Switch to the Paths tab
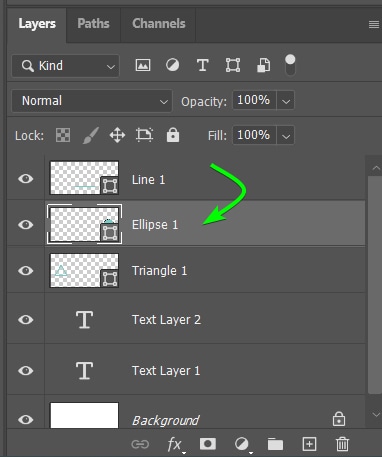 pos(93,24)
